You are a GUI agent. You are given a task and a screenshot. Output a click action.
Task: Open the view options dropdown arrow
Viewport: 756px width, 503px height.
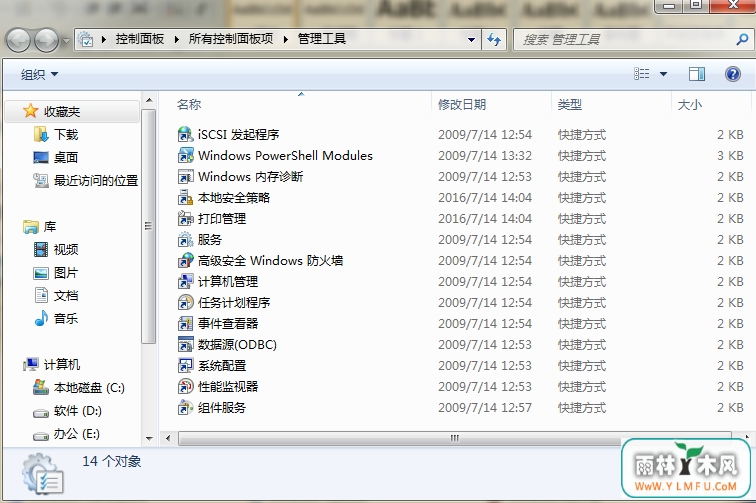(x=663, y=74)
